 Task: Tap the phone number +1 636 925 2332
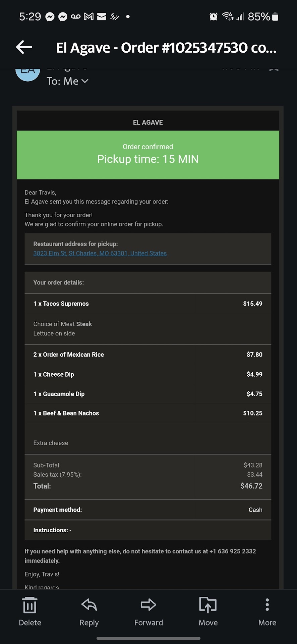(x=233, y=551)
